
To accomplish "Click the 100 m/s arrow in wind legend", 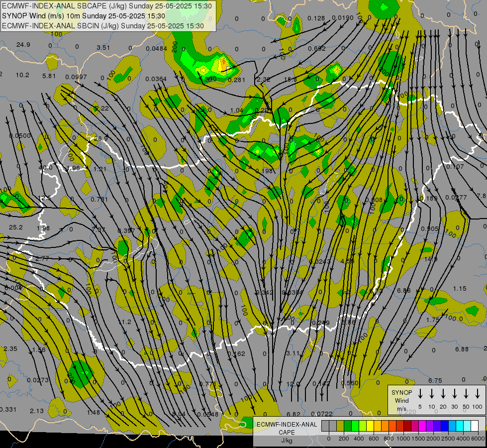I will [478, 394].
